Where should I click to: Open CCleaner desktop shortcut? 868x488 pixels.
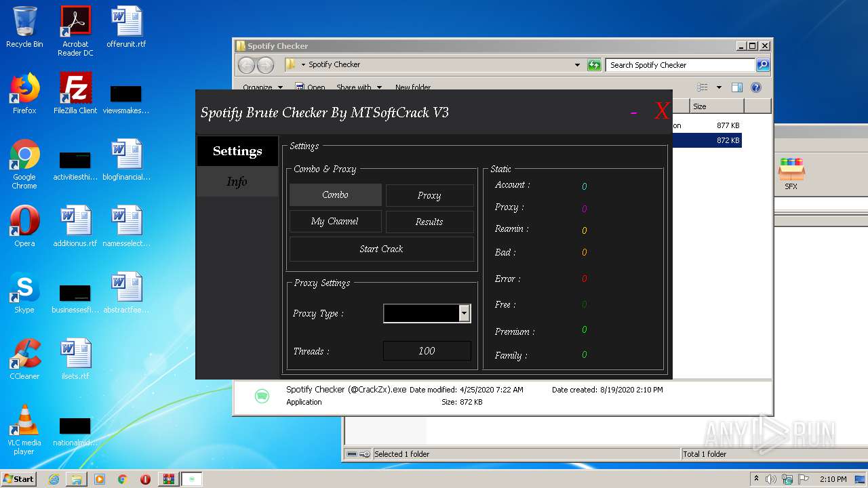click(24, 359)
